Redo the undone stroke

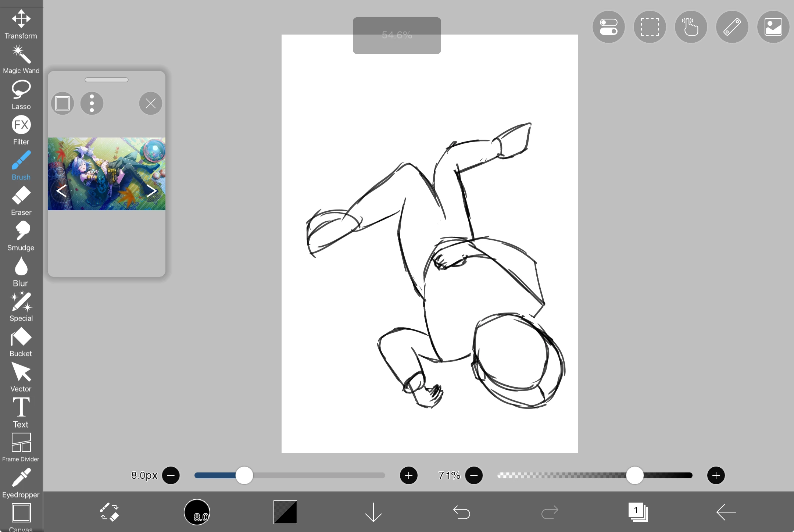549,512
